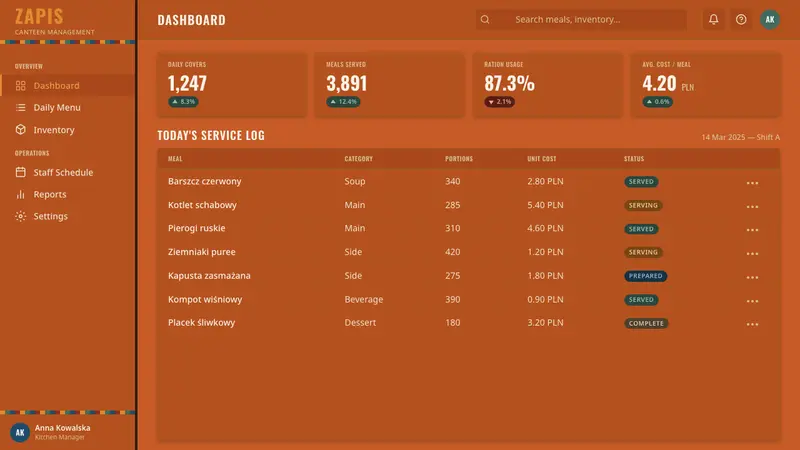
Task: Sort by the UNIT COST column header
Action: coord(542,159)
